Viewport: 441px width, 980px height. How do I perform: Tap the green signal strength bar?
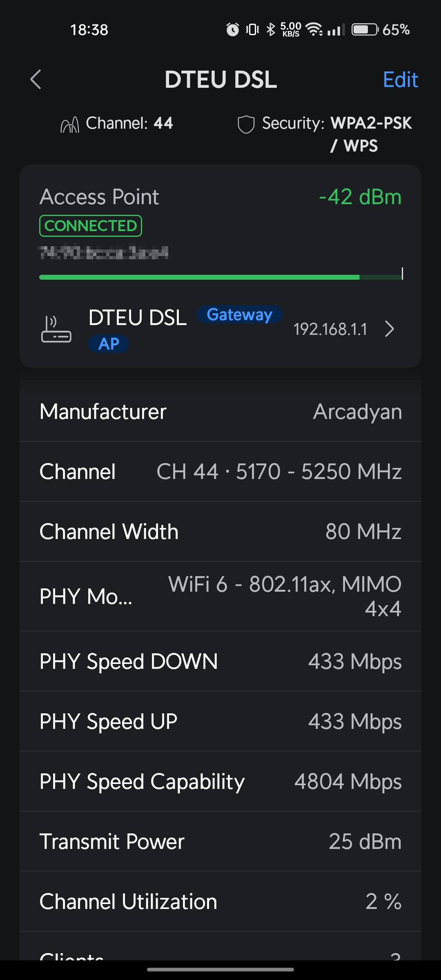coord(199,277)
